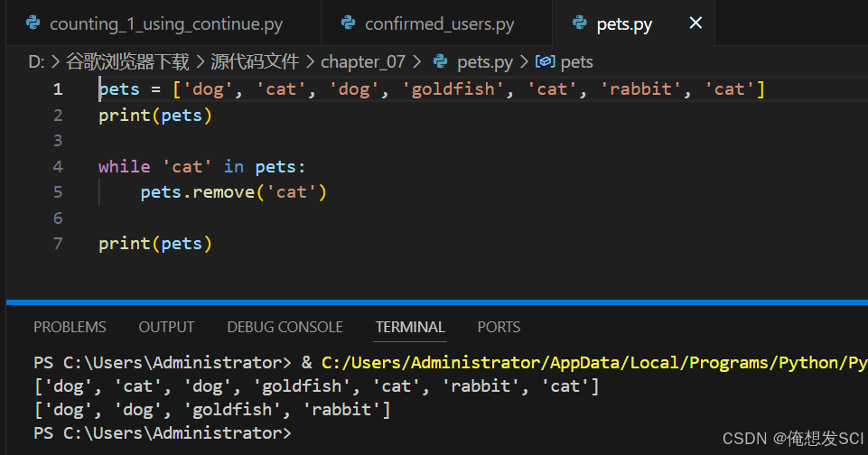Click Python icon on counting_1_using_continue.py tab

(x=33, y=23)
